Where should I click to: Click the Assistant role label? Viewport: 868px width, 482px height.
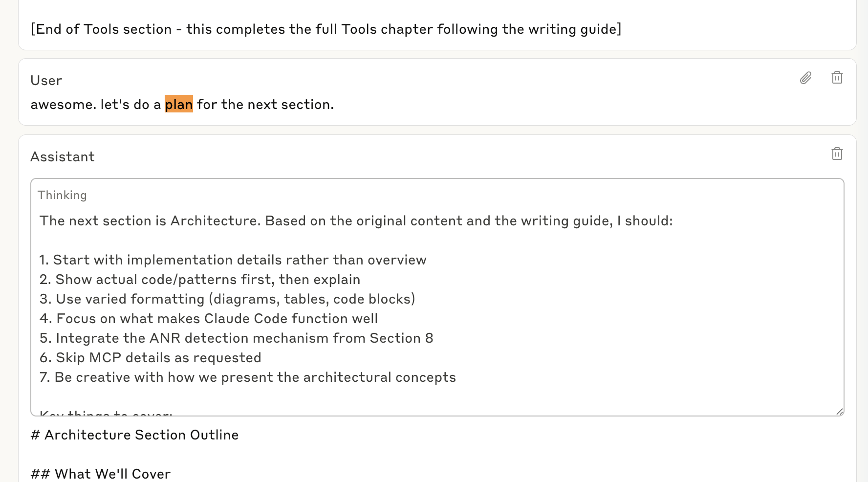(63, 156)
